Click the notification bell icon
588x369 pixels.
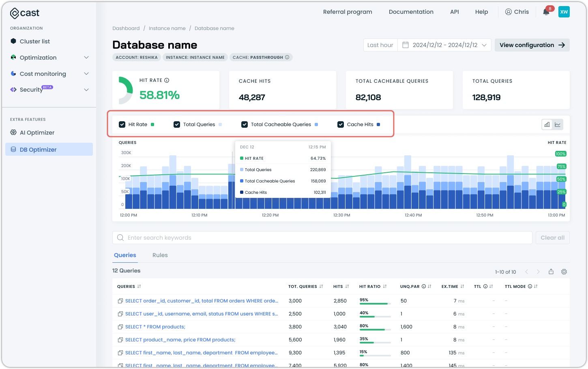point(546,12)
